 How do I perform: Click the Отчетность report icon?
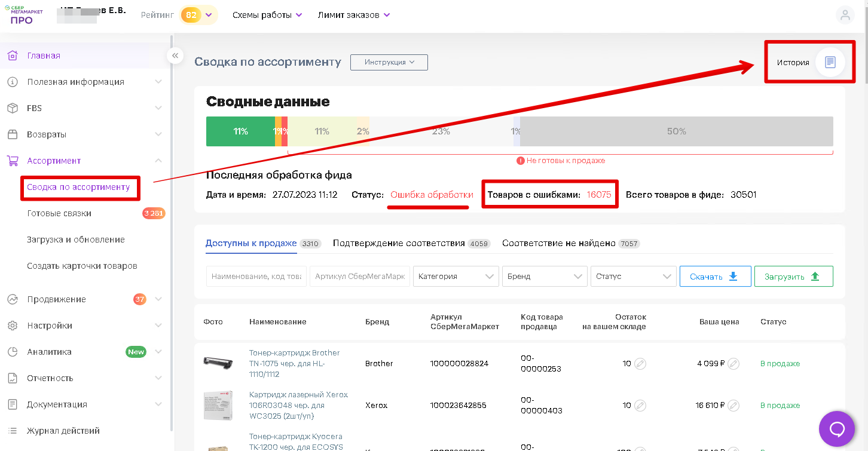point(12,378)
